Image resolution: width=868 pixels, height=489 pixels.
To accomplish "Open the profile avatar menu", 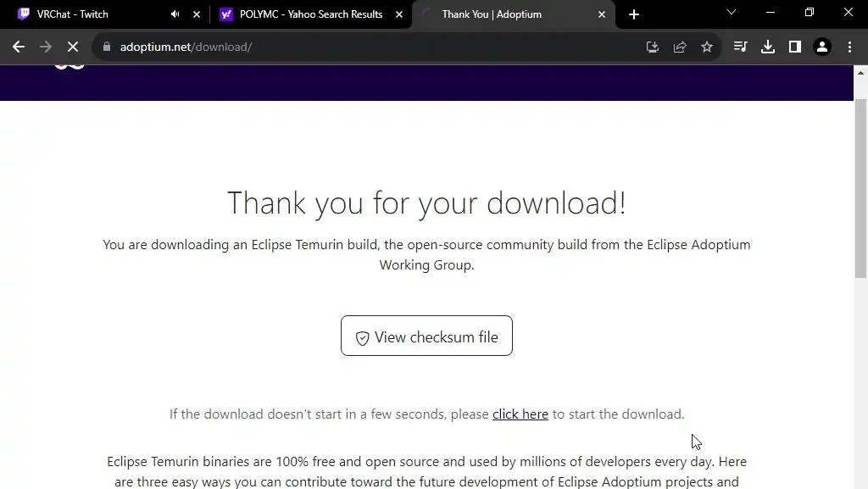I will tap(822, 47).
